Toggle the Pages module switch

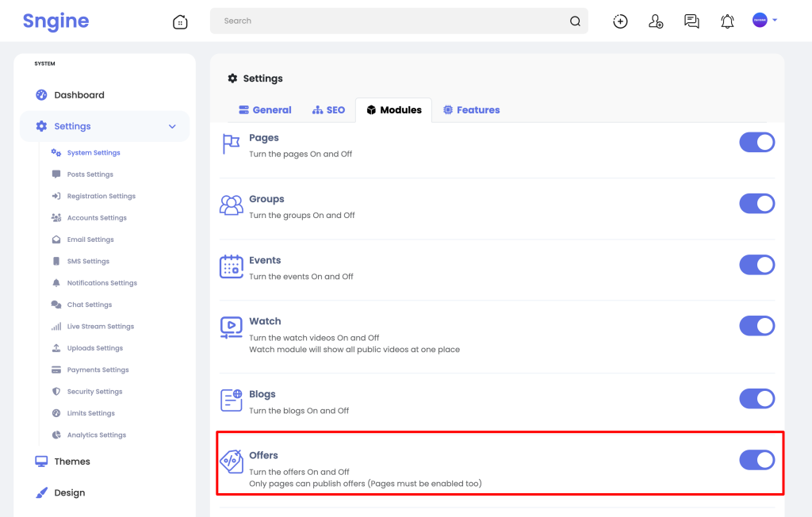pos(756,143)
